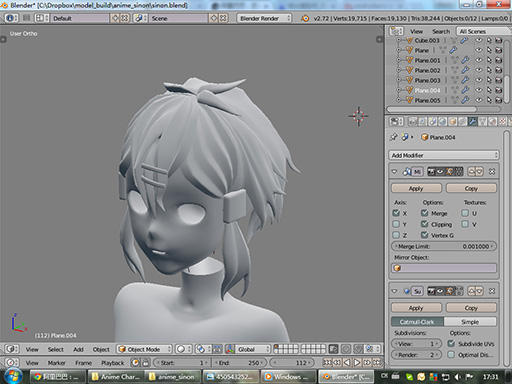Toggle the Clipping option checkbox
The width and height of the screenshot is (512, 384).
pos(424,224)
